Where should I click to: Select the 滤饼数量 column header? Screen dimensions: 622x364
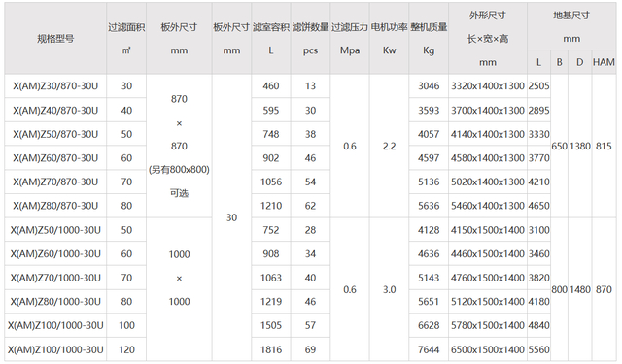pos(310,39)
